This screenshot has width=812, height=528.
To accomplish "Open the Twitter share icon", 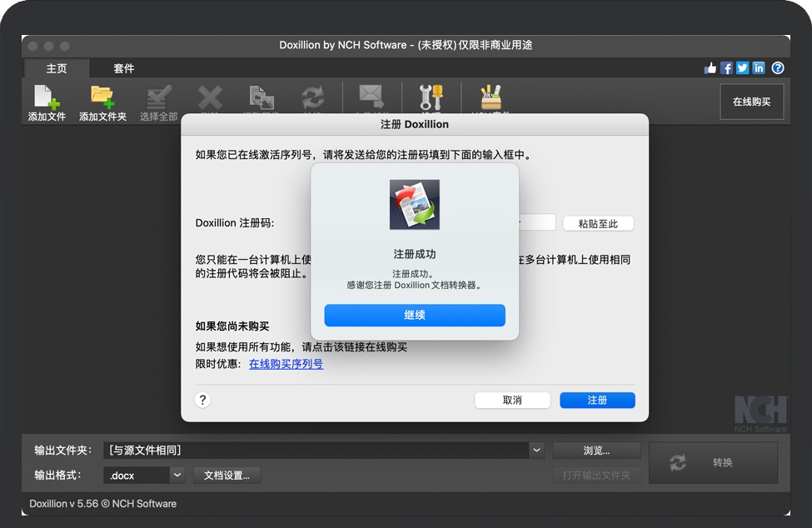I will (743, 67).
